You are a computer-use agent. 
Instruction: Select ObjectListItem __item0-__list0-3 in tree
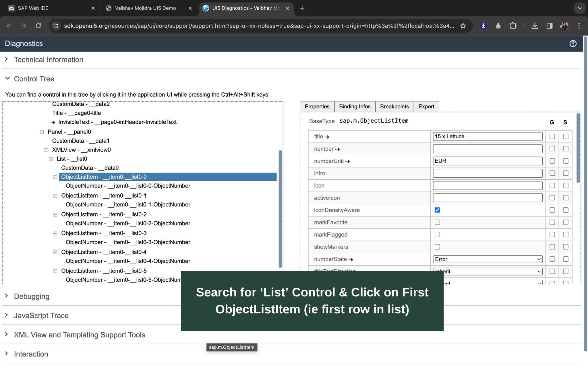(104, 233)
